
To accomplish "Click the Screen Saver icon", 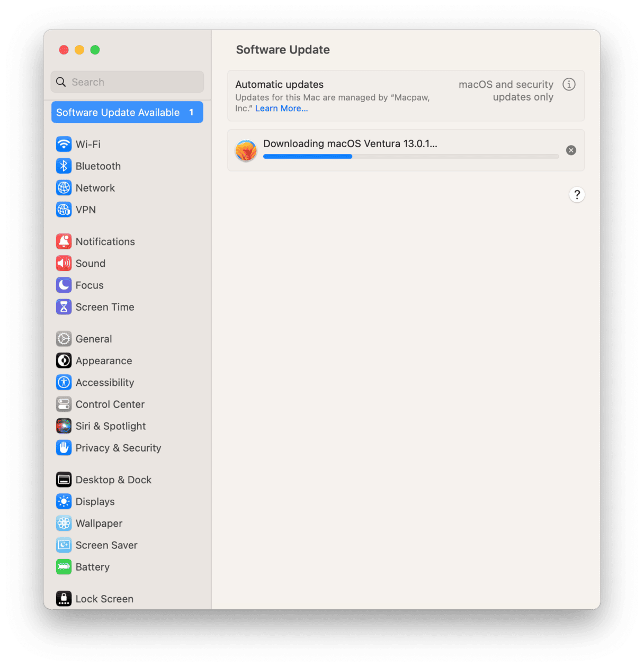I will point(64,545).
